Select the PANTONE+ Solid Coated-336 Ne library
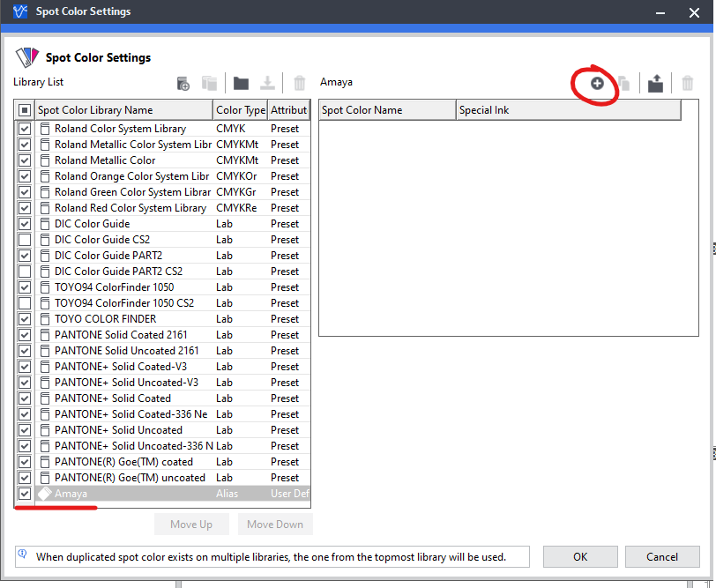The image size is (716, 588). [131, 414]
